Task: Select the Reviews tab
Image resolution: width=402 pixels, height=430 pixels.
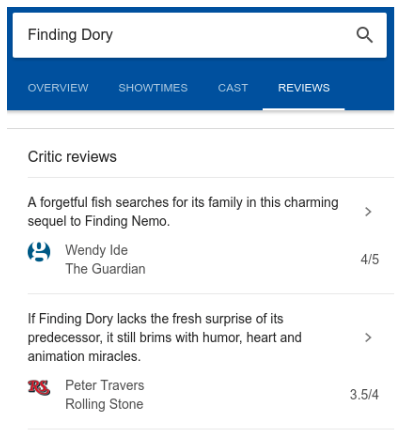Action: (304, 88)
